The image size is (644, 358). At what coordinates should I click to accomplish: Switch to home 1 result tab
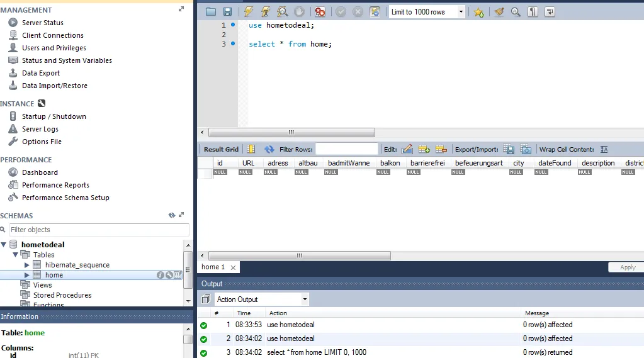point(213,267)
